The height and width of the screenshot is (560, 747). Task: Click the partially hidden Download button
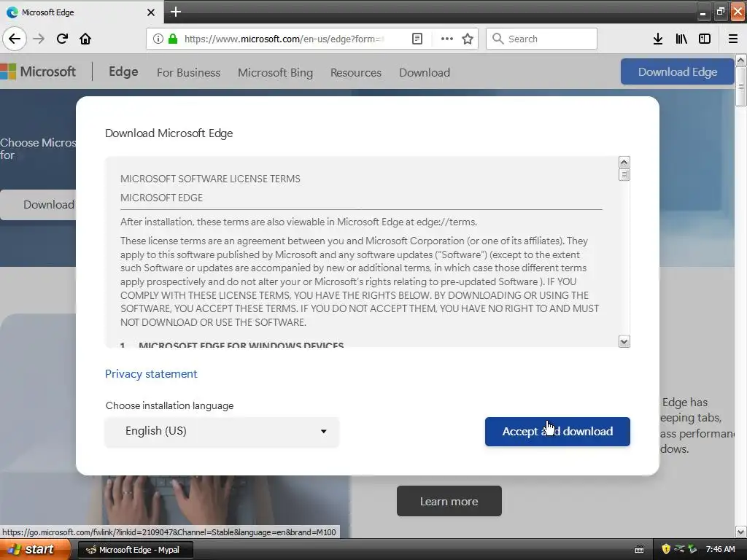[x=38, y=205]
